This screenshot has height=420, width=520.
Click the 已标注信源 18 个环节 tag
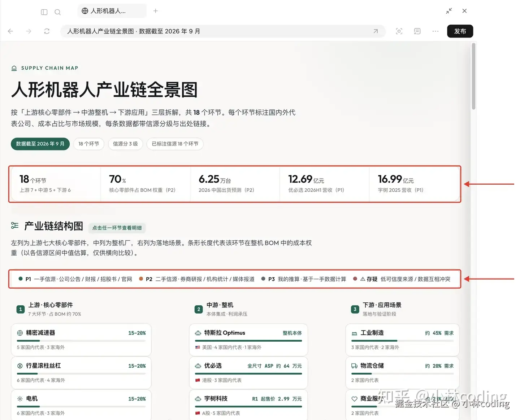175,144
